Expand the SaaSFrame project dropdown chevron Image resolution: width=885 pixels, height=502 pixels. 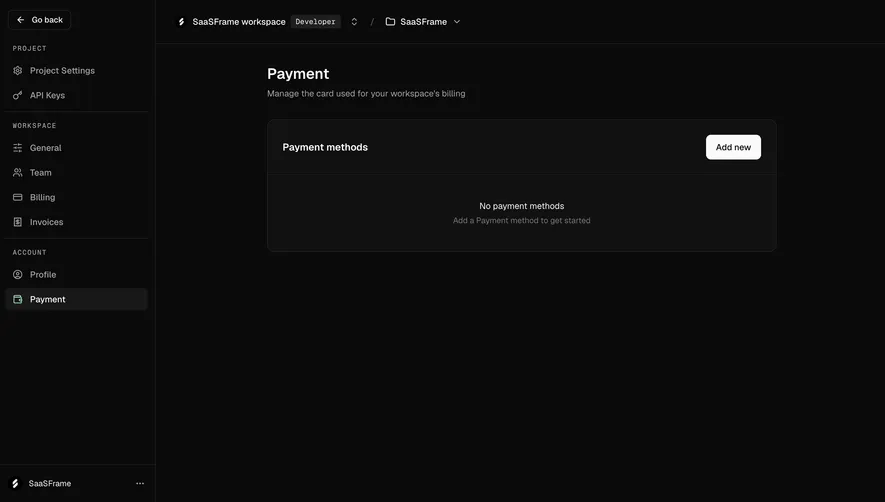click(x=457, y=22)
